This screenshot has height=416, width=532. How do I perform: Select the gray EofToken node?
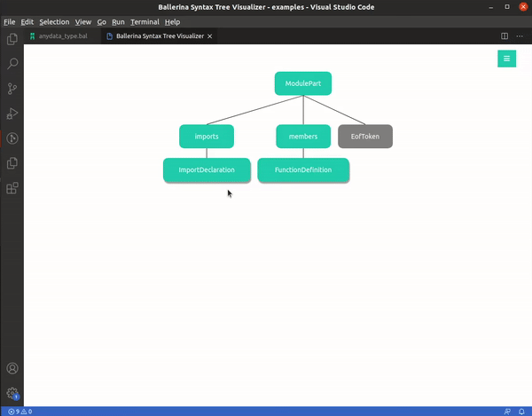pyautogui.click(x=365, y=137)
